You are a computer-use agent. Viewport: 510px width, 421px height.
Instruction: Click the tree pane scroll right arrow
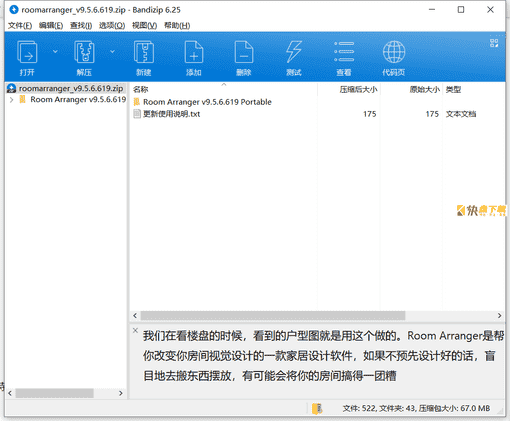121,393
